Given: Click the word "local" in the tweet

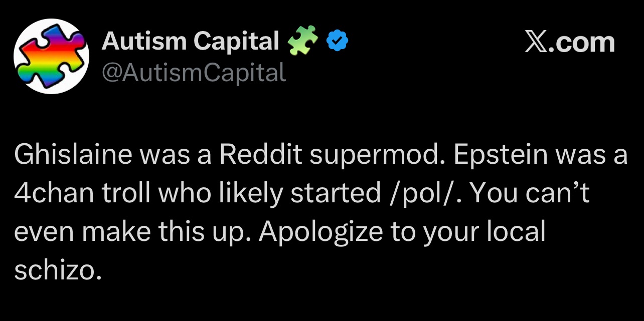Looking at the screenshot, I should click(x=518, y=231).
